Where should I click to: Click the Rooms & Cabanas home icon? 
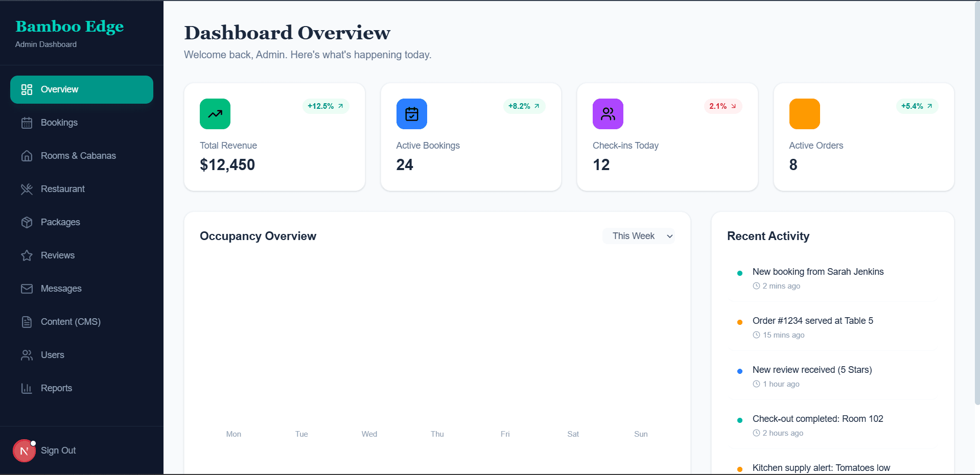click(27, 156)
